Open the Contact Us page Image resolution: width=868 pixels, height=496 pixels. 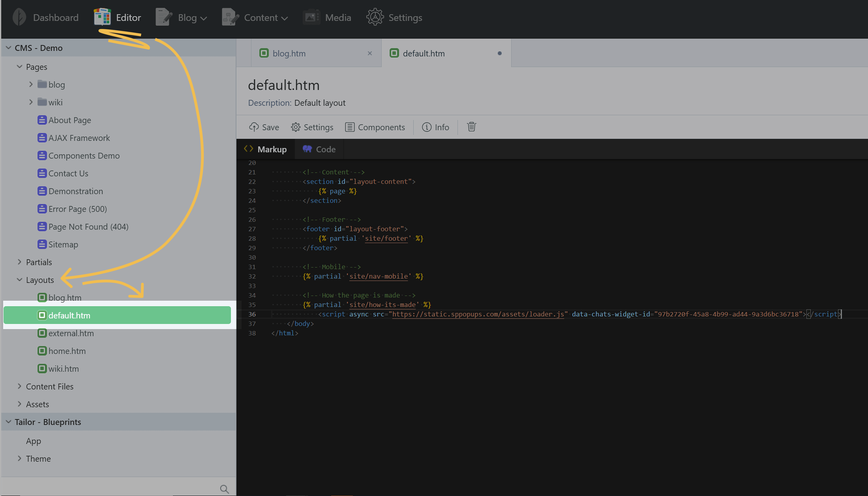pos(68,173)
